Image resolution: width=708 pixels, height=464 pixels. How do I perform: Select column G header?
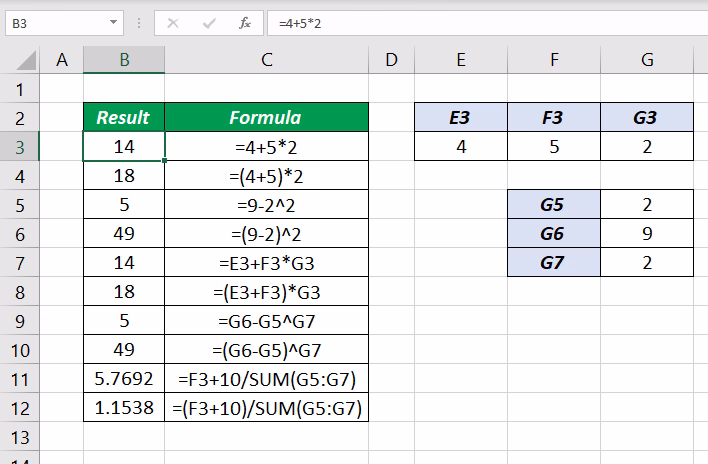point(647,60)
